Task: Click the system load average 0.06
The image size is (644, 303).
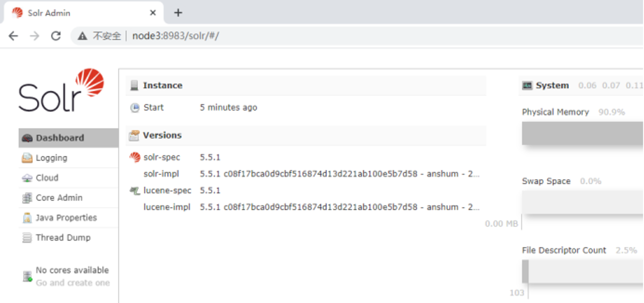Action: click(x=587, y=86)
